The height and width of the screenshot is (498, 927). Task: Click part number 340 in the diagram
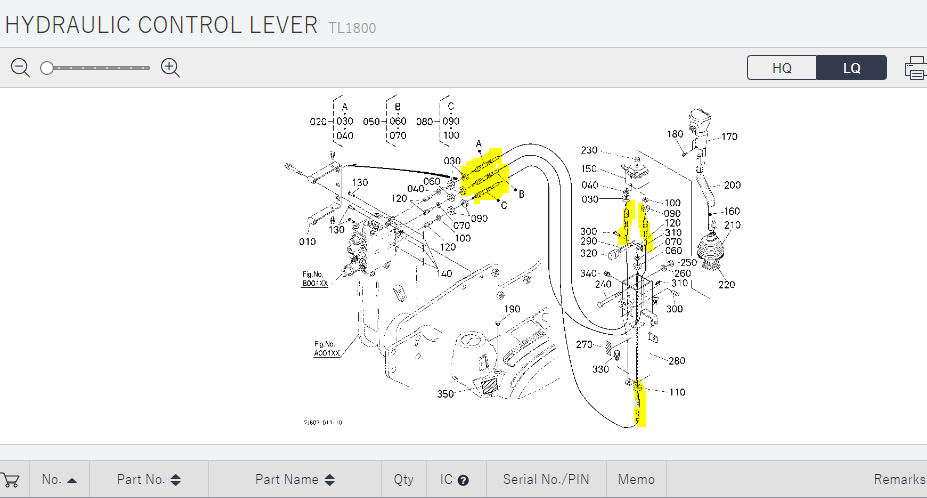[x=588, y=273]
